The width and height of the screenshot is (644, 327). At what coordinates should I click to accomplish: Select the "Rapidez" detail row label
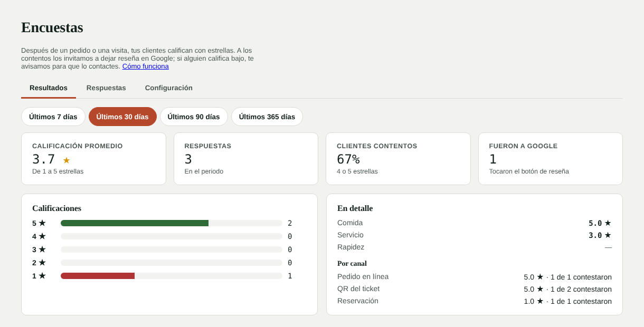coord(351,247)
